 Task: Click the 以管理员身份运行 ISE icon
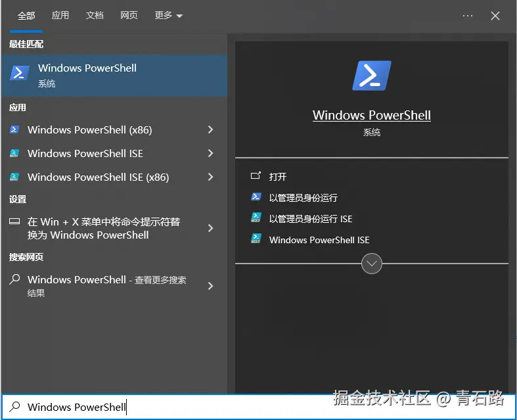coord(256,218)
